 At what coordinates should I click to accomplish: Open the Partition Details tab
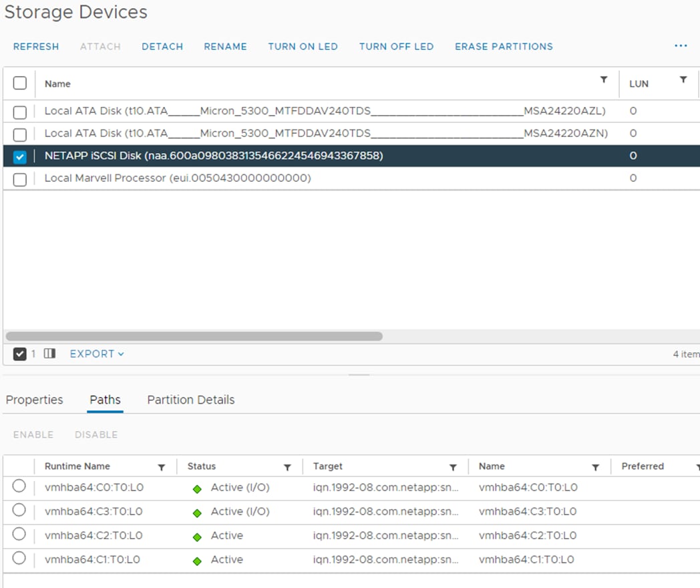point(190,400)
